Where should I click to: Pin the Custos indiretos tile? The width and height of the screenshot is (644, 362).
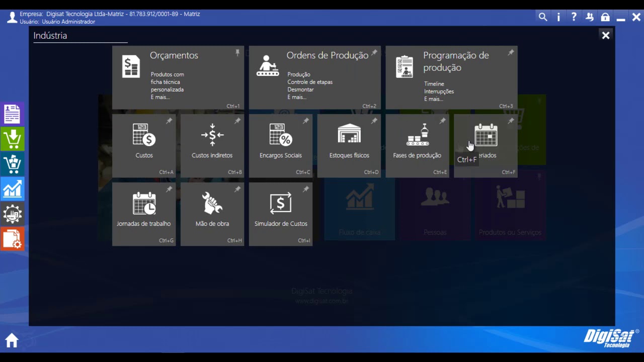pyautogui.click(x=237, y=121)
